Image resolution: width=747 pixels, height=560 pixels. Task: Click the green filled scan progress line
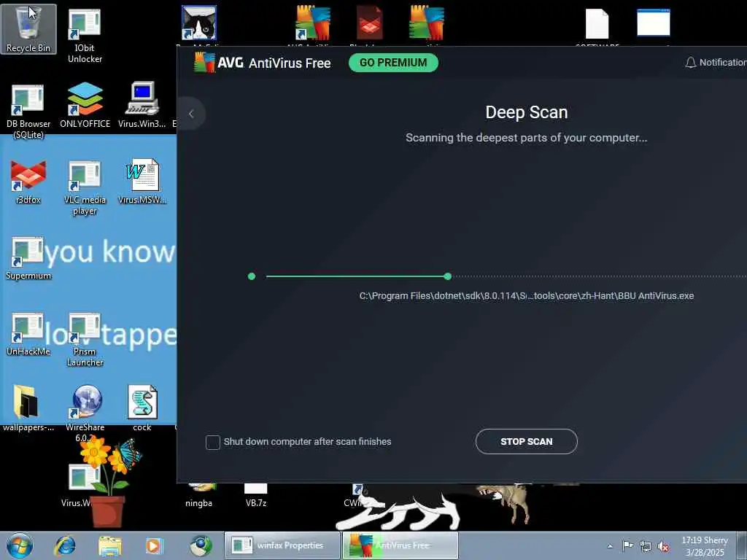[x=355, y=276]
